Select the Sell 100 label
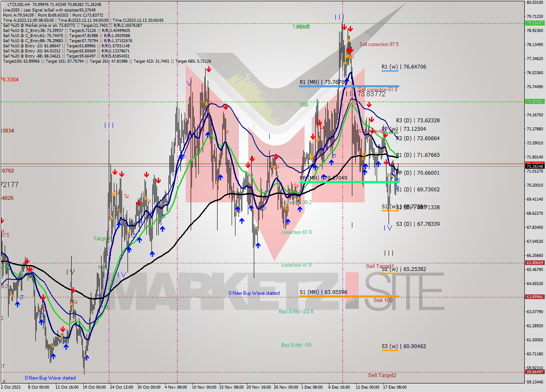The height and width of the screenshot is (392, 546). pos(383,300)
